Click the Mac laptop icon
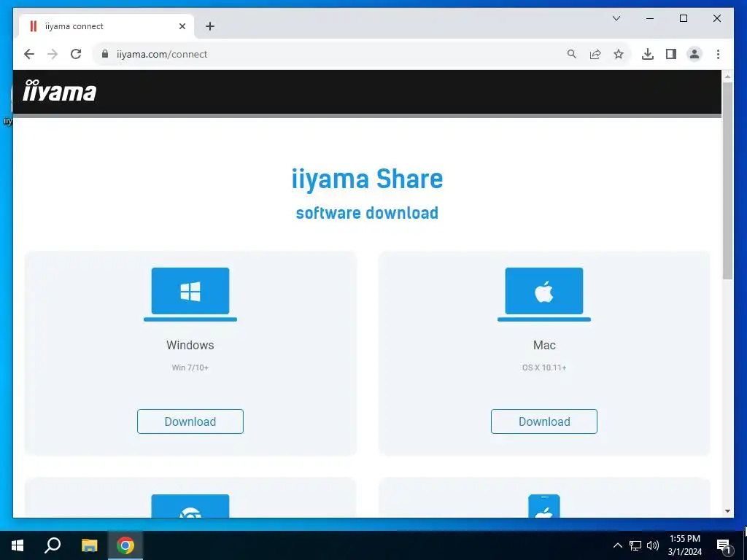Screen dimensions: 747x560 (x=544, y=295)
